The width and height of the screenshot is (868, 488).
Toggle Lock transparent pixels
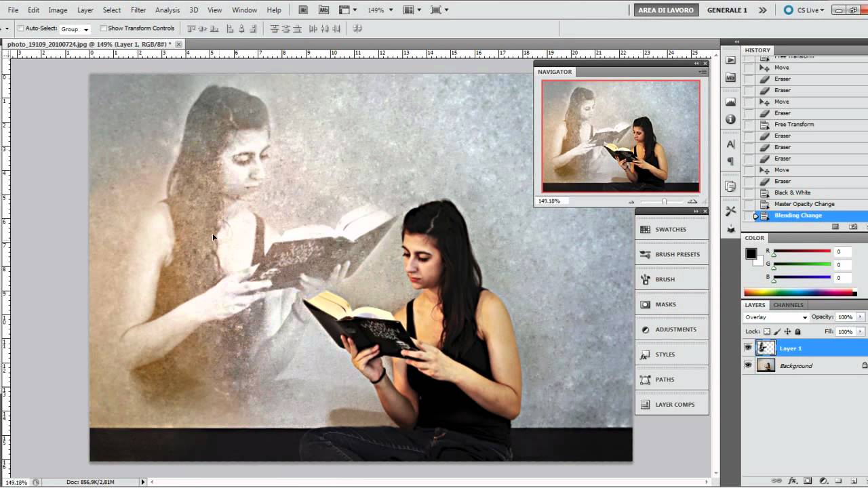[x=767, y=331]
